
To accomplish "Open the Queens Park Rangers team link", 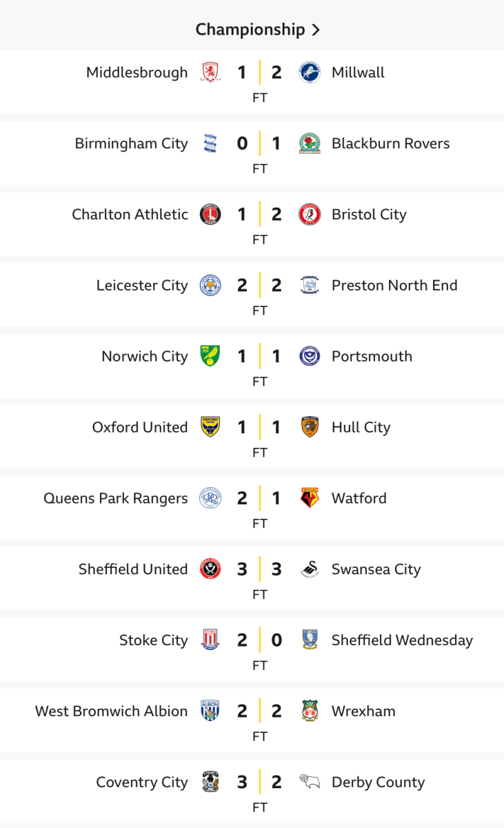I will pyautogui.click(x=116, y=498).
